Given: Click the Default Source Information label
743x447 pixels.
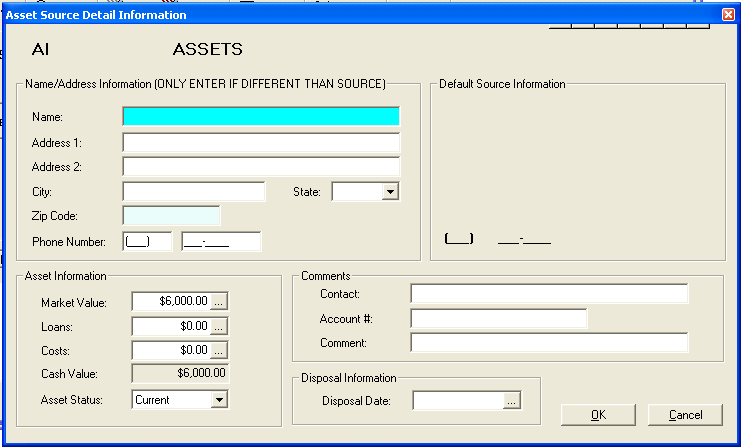Looking at the screenshot, I should (502, 84).
